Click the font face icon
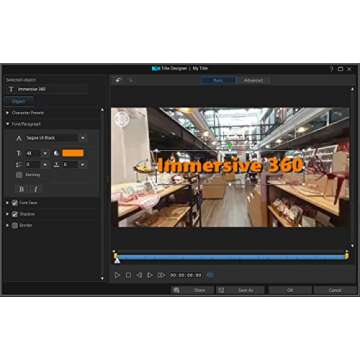 (19, 138)
